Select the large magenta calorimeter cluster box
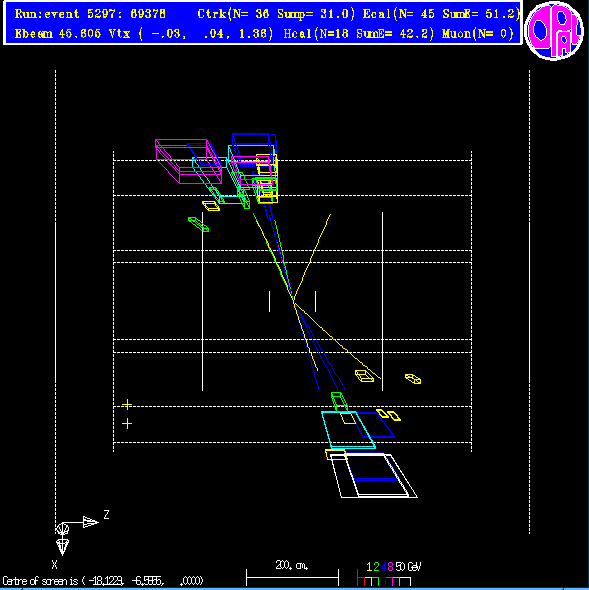 (188, 161)
